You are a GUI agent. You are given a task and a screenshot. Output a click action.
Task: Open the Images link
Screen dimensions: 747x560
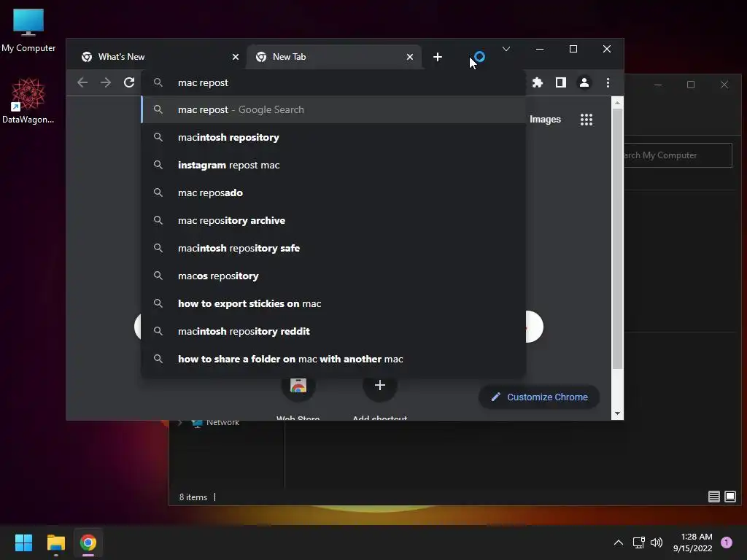click(545, 120)
